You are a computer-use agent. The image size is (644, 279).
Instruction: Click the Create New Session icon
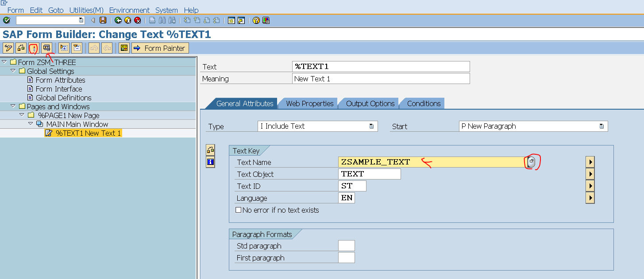click(231, 20)
